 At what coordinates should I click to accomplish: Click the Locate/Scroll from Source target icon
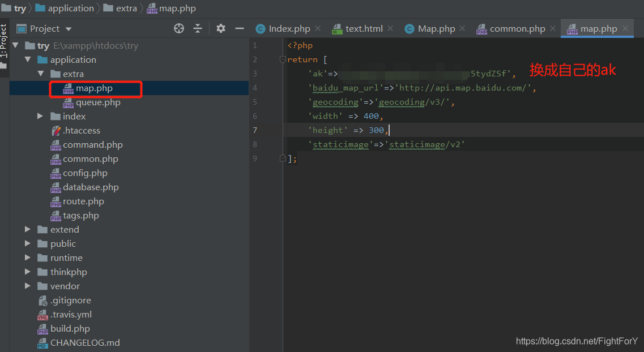pos(178,28)
